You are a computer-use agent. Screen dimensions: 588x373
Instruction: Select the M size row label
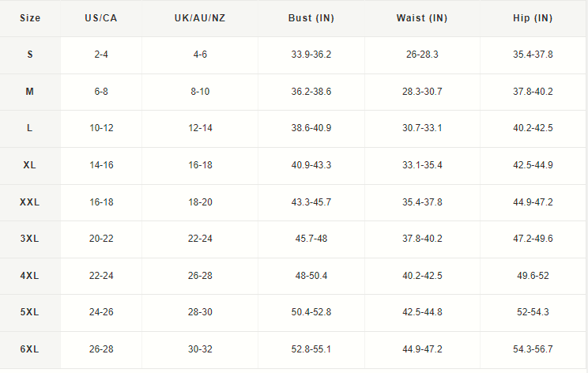coord(29,92)
